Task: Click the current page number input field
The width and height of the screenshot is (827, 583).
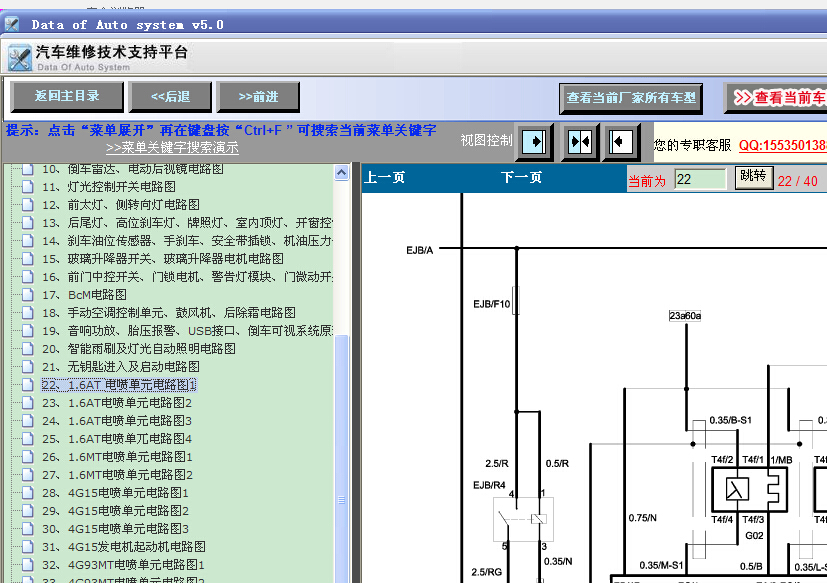Action: [700, 179]
